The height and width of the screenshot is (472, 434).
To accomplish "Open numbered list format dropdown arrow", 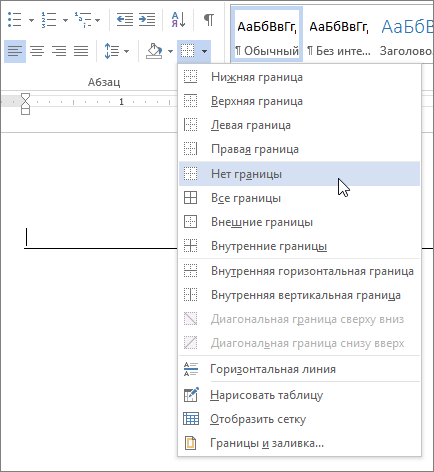I will (65, 20).
